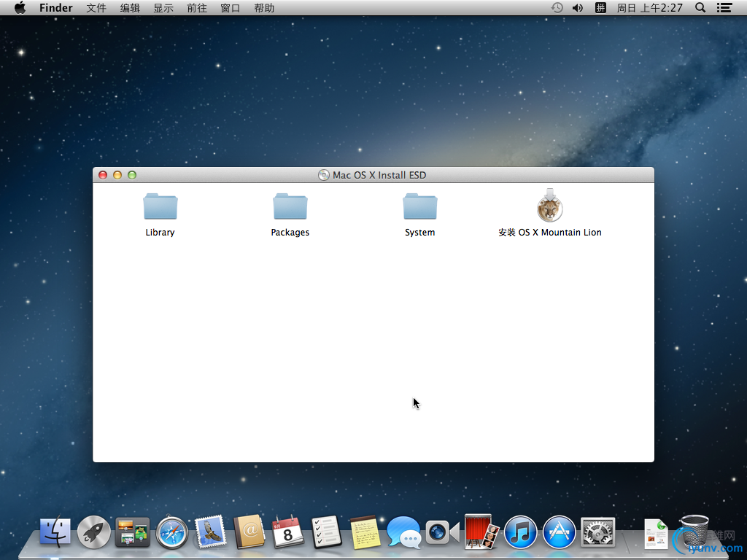This screenshot has height=560, width=747.
Task: Open Launchpad from the Dock
Action: point(94,532)
